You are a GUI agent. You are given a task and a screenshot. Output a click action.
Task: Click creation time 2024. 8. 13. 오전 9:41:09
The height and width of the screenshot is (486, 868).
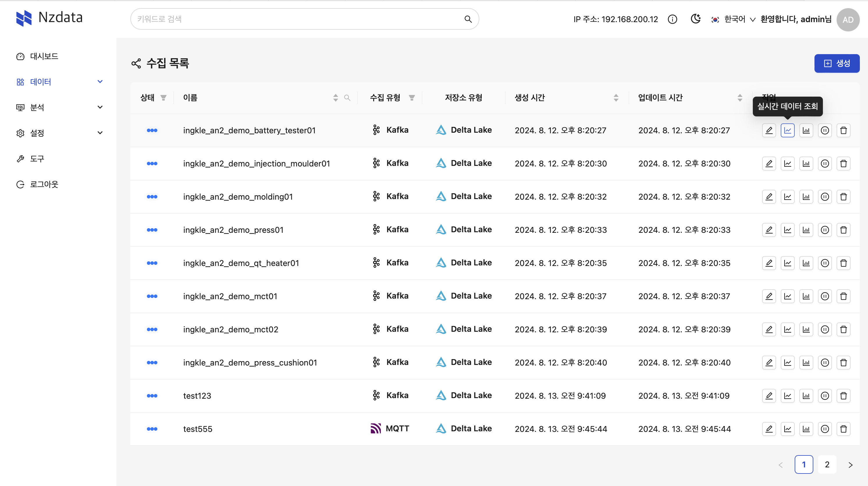(x=560, y=396)
